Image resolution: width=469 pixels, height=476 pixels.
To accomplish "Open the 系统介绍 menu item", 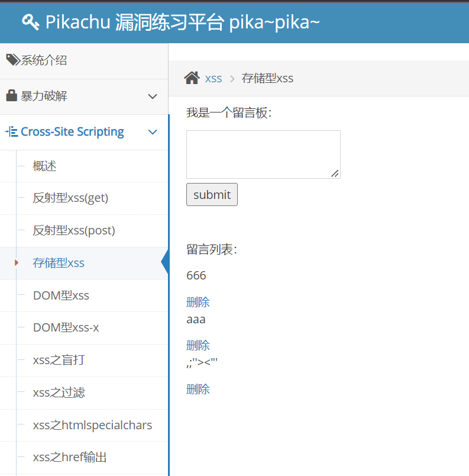I will point(84,61).
